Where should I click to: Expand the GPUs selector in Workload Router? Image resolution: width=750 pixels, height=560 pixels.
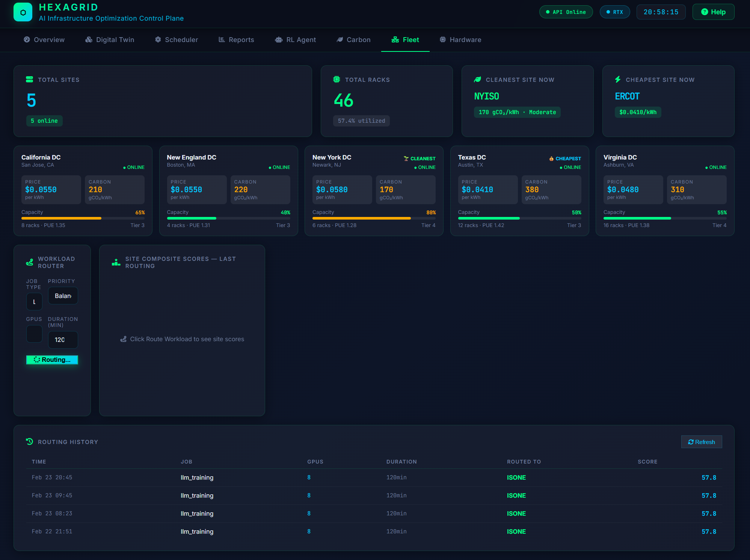click(x=34, y=334)
